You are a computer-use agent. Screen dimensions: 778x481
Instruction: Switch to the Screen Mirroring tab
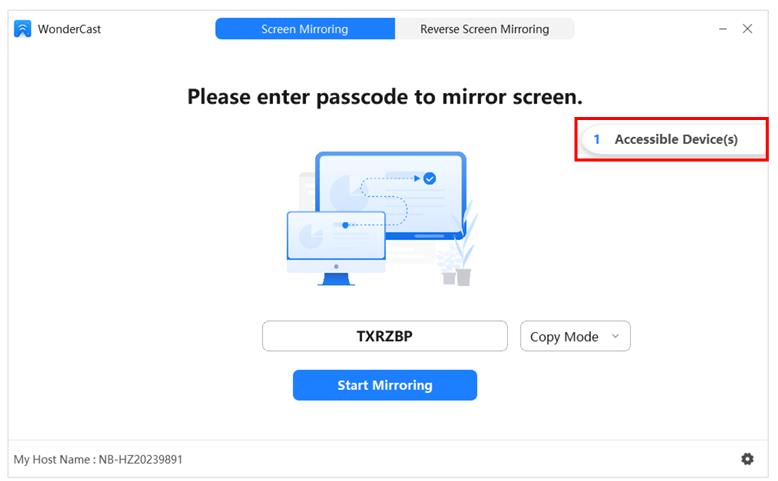tap(305, 29)
